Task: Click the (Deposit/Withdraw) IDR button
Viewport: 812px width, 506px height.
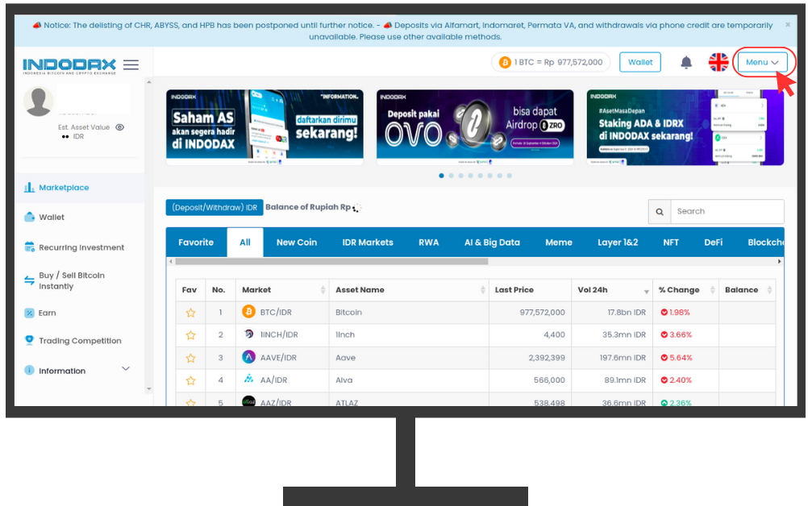Action: (214, 207)
